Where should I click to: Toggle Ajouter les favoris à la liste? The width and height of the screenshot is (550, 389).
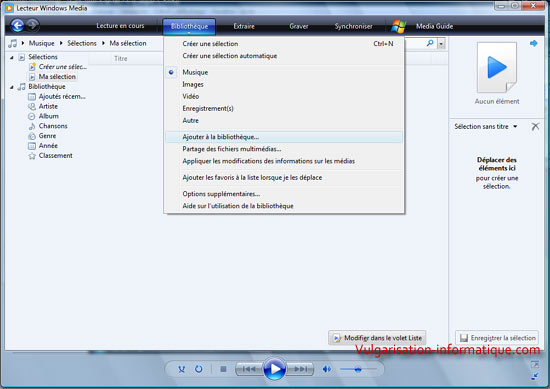(284, 177)
